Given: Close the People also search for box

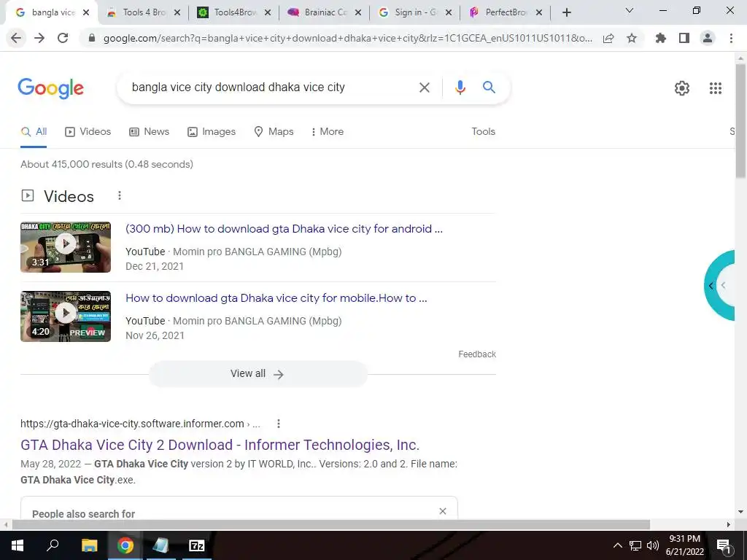Looking at the screenshot, I should point(443,511).
